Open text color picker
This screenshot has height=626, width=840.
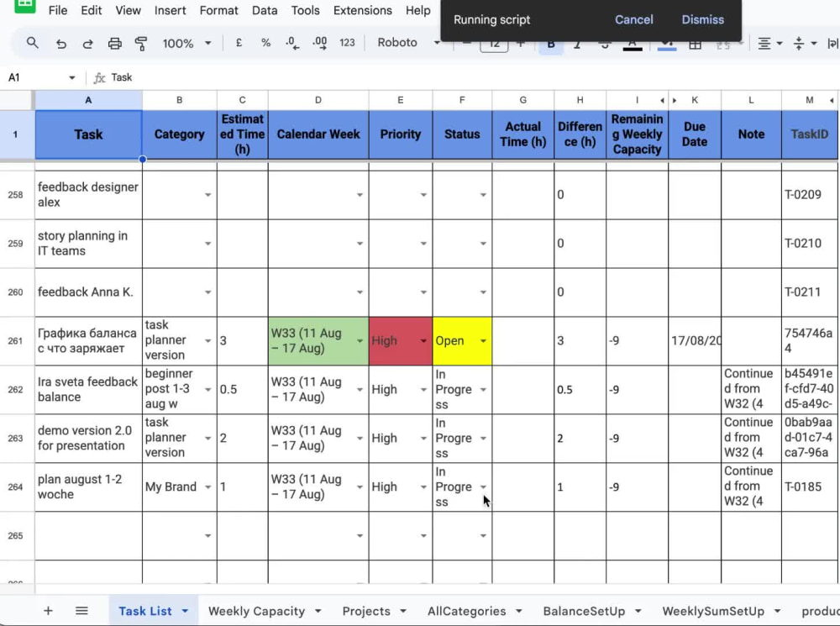click(633, 45)
